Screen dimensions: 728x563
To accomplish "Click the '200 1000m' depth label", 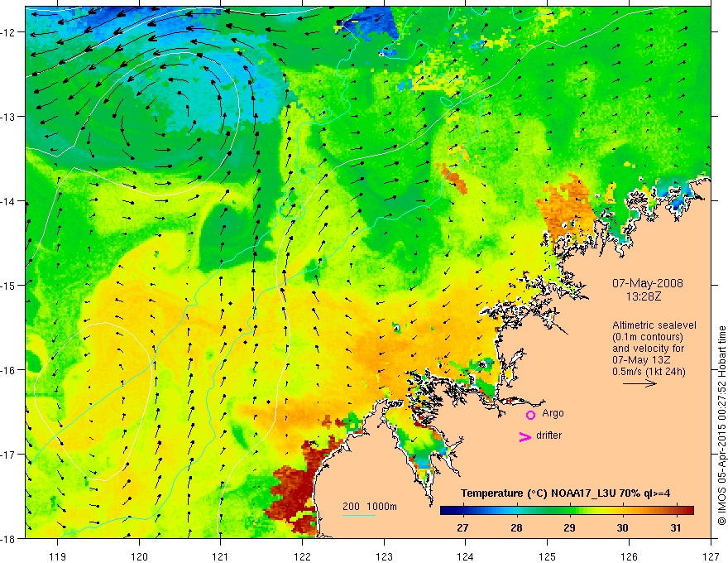I will pos(370,507).
